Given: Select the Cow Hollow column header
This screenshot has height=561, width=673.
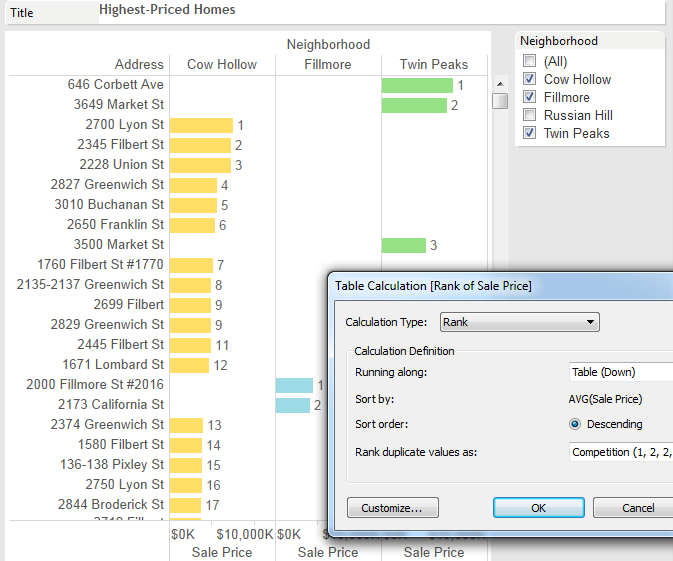Looking at the screenshot, I should point(222,64).
